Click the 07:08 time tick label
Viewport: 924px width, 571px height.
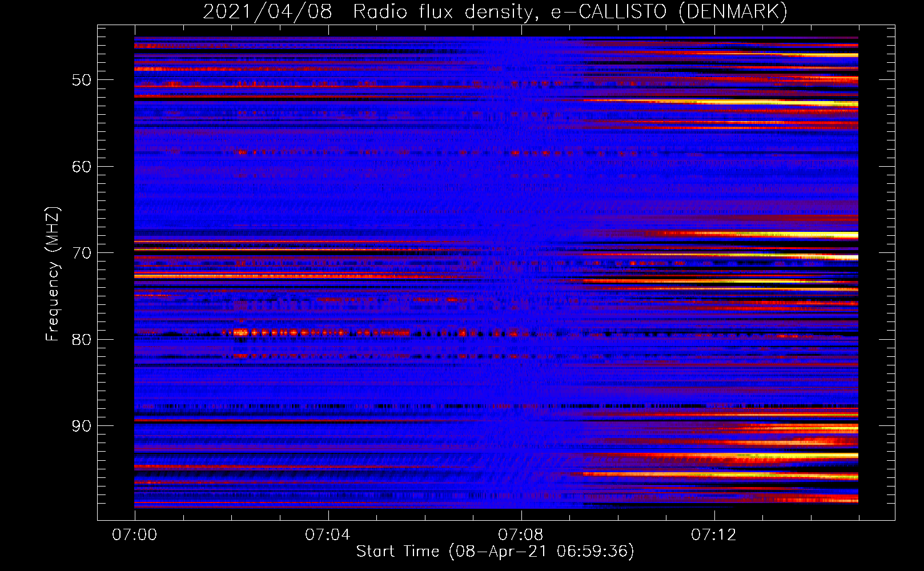point(520,534)
